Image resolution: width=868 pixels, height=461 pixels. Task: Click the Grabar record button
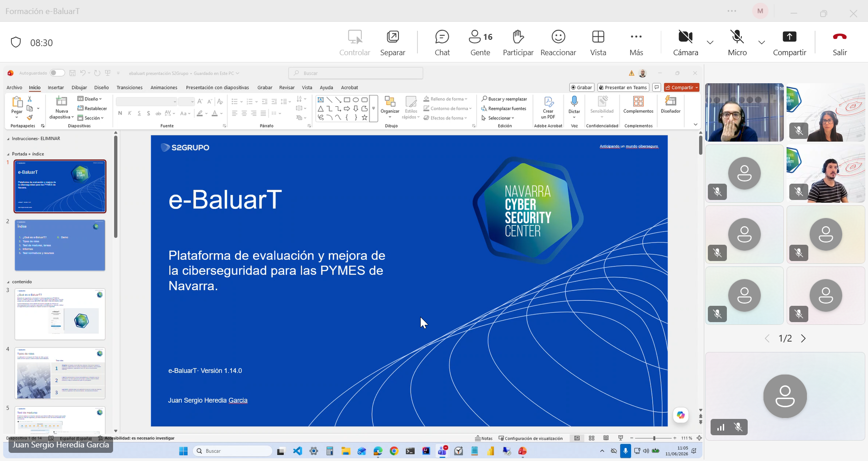(581, 87)
